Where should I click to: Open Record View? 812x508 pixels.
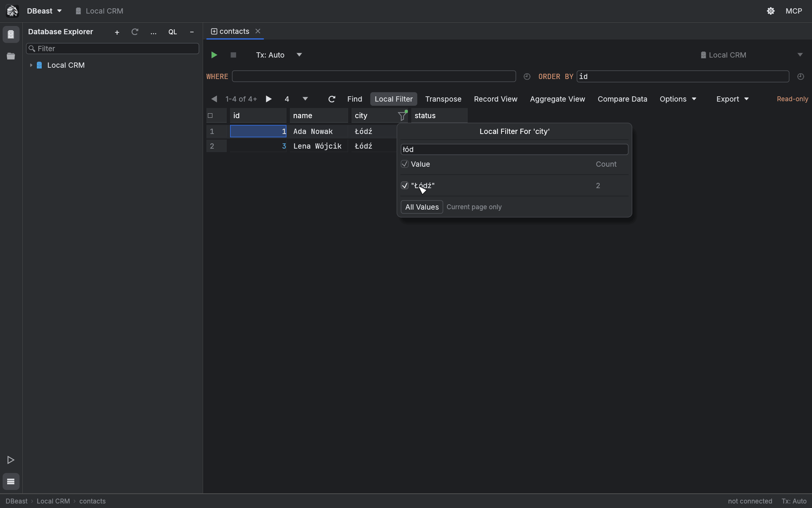click(495, 99)
